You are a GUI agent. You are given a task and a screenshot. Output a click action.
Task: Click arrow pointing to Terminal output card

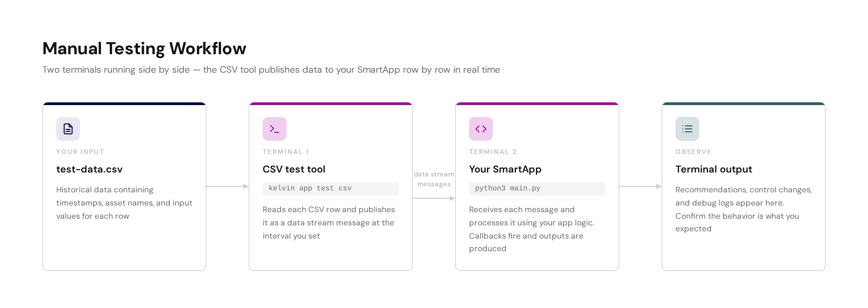click(640, 186)
